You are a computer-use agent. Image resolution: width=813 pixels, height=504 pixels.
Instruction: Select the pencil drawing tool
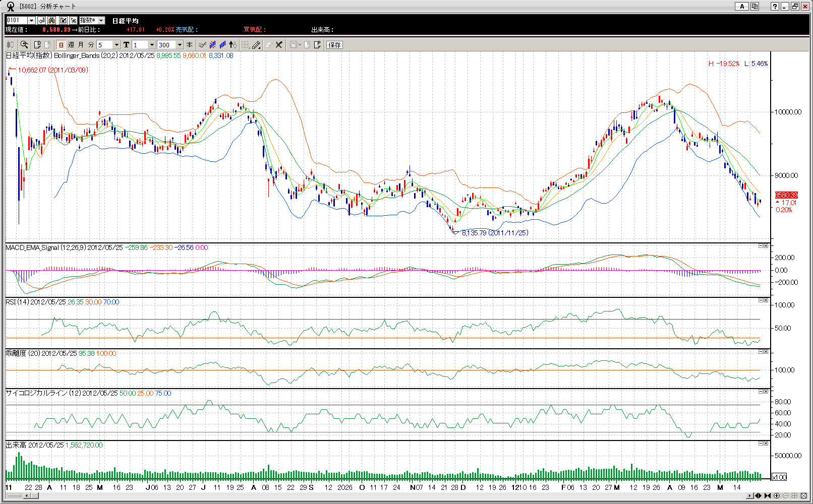tap(256, 45)
